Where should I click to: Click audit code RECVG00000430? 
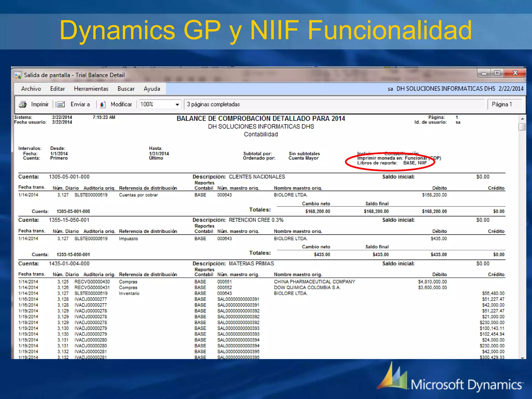pyautogui.click(x=92, y=282)
